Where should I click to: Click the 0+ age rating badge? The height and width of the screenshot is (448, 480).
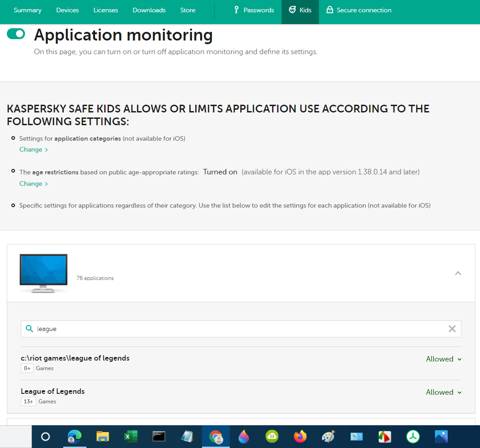click(27, 368)
